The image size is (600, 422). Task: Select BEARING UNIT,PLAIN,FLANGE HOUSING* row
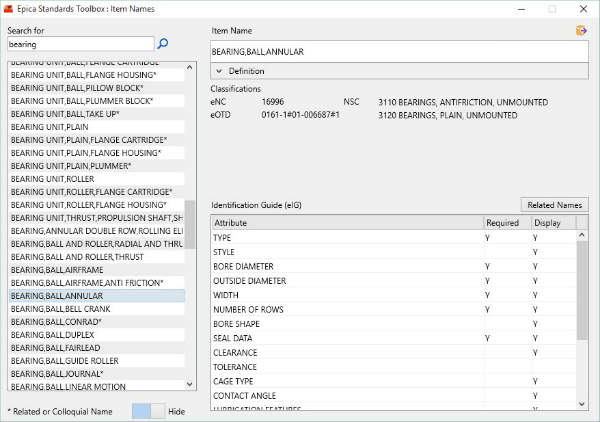coord(96,153)
